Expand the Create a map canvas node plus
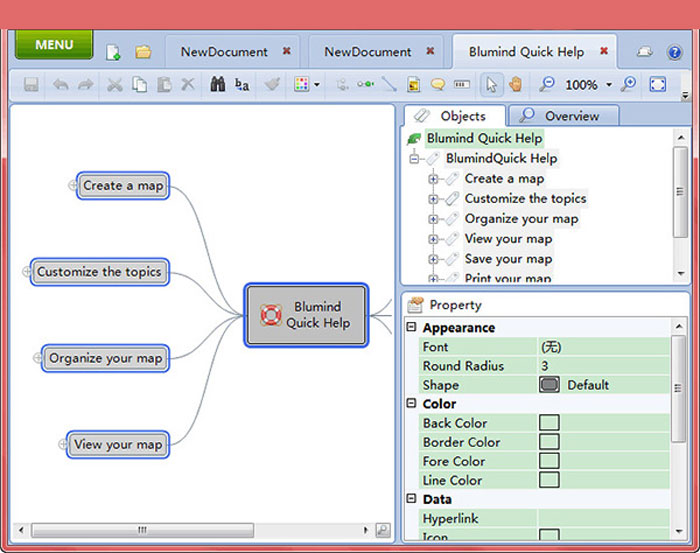 72,185
